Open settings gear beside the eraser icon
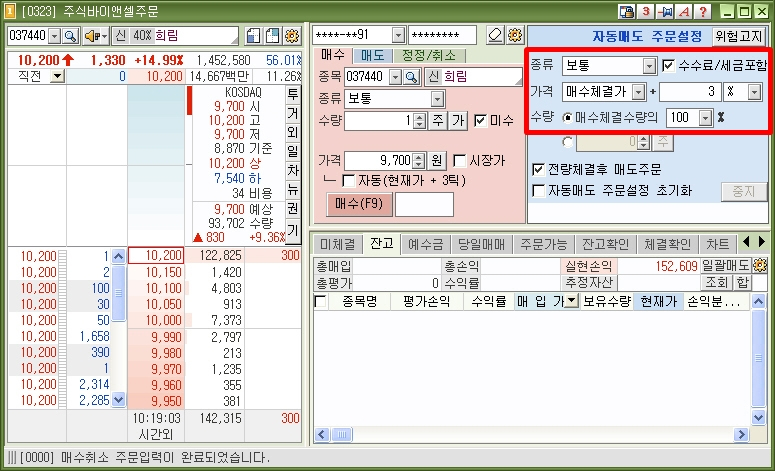This screenshot has width=775, height=471. (516, 35)
